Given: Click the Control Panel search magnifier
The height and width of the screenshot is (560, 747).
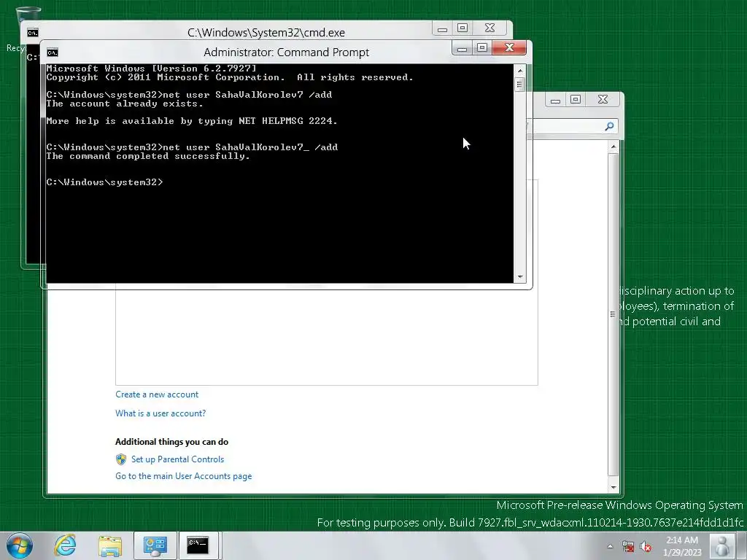Looking at the screenshot, I should [x=609, y=126].
